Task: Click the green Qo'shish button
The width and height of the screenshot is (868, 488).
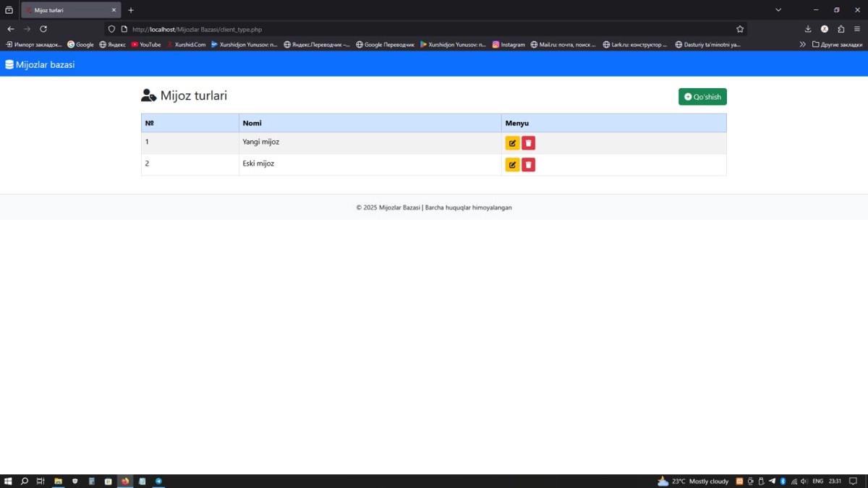Action: [x=702, y=97]
